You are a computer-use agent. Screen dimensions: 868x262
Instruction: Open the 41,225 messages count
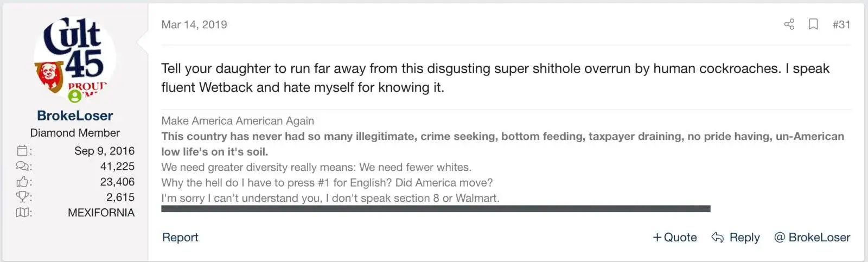[117, 167]
